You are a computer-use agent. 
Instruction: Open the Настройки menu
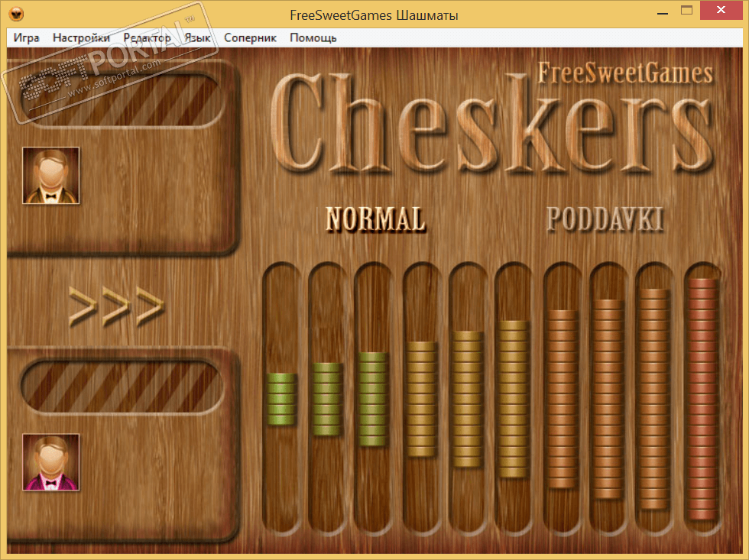point(81,37)
